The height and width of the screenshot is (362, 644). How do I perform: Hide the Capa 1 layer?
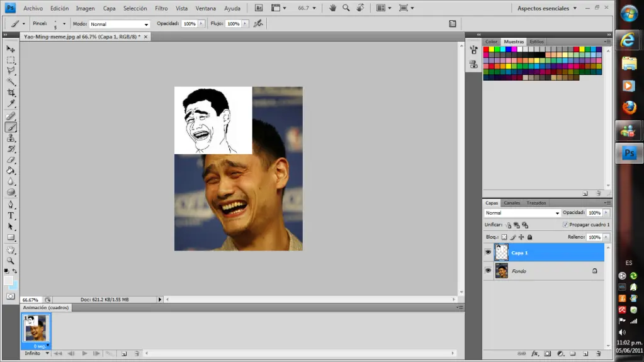coord(488,252)
